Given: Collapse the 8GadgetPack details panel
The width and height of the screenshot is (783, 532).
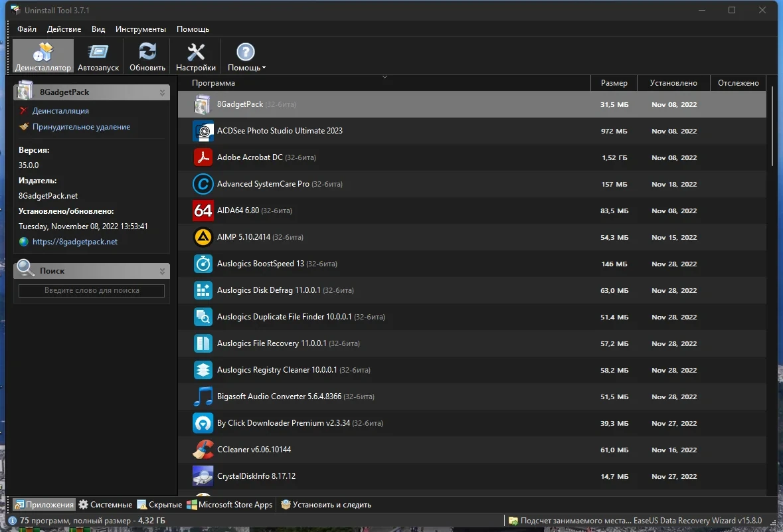Looking at the screenshot, I should 162,92.
